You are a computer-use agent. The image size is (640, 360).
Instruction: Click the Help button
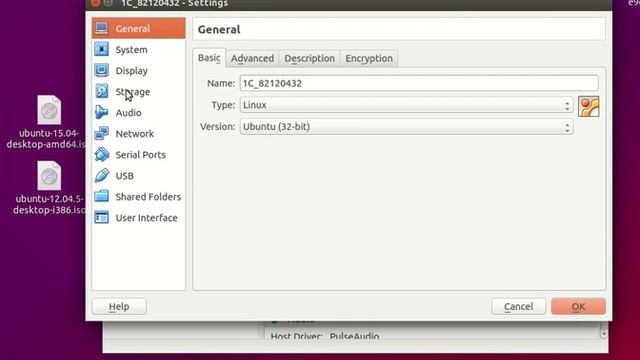119,307
